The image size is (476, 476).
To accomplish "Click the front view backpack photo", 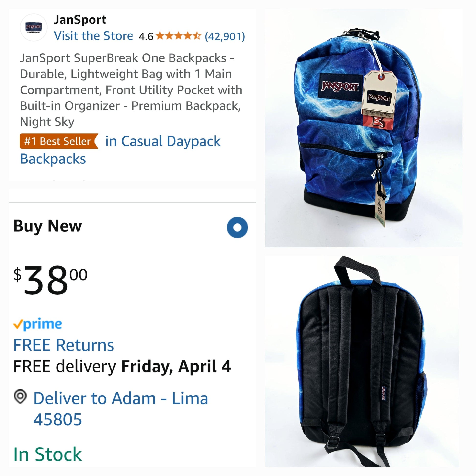I will pyautogui.click(x=363, y=128).
